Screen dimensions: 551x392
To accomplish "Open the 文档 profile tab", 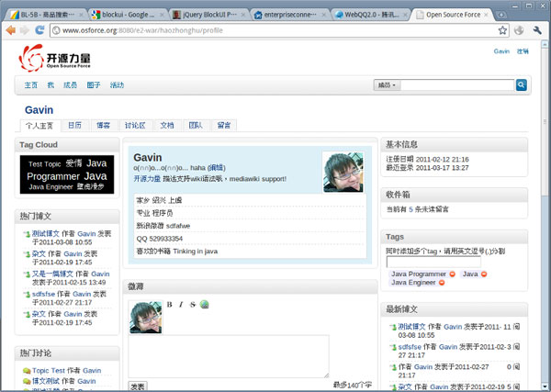I will click(167, 126).
